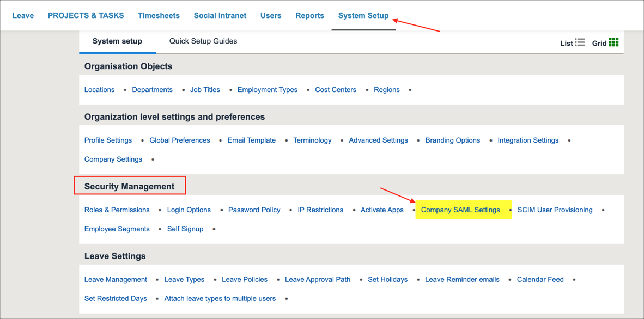The image size is (644, 319).
Task: Click Roles & Permissions link
Action: pyautogui.click(x=117, y=210)
